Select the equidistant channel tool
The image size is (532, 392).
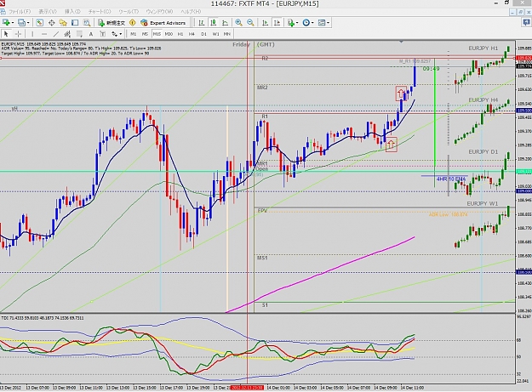click(67, 34)
